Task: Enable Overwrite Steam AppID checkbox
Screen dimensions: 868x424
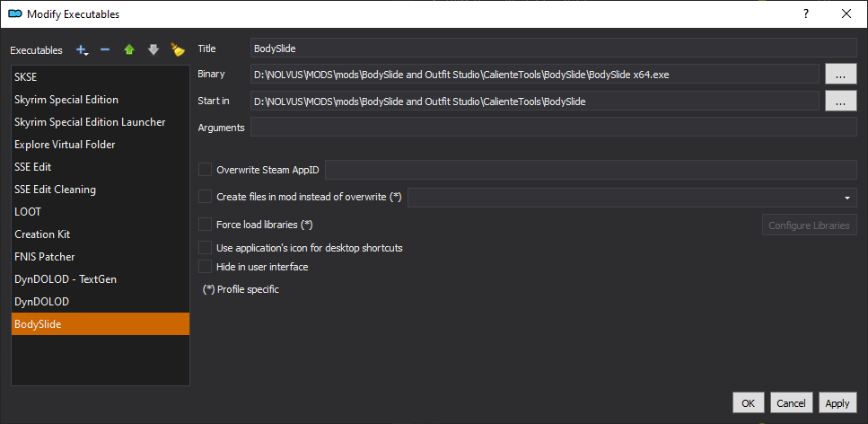Action: [206, 170]
